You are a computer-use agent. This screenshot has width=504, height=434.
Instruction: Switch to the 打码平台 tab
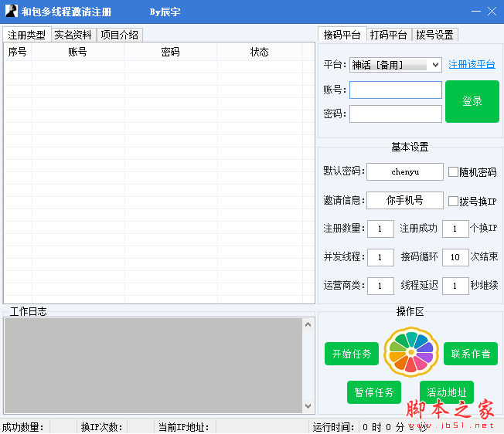[389, 35]
